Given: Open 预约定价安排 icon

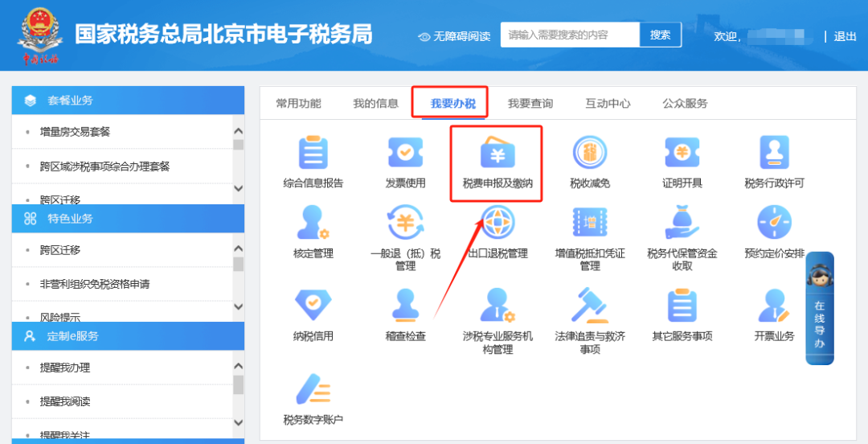Looking at the screenshot, I should coord(775,222).
